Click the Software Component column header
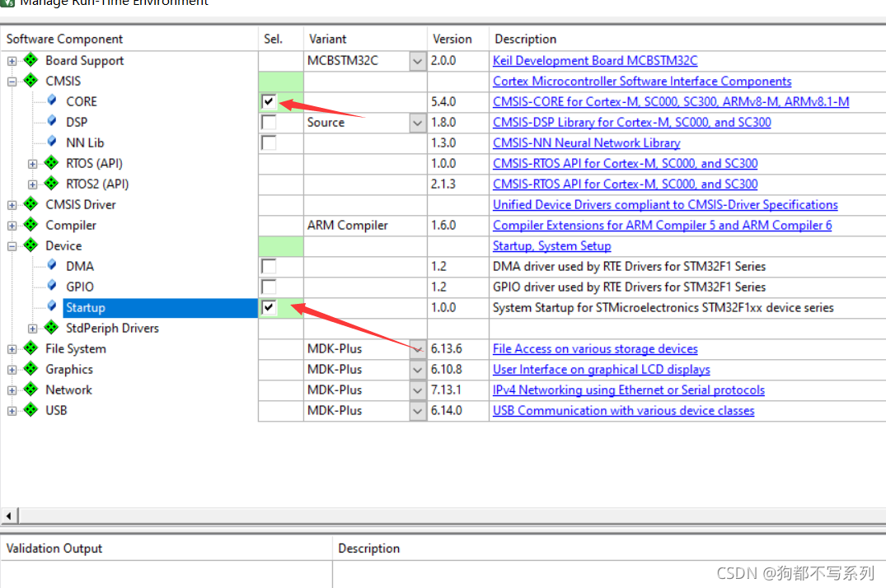 point(64,39)
